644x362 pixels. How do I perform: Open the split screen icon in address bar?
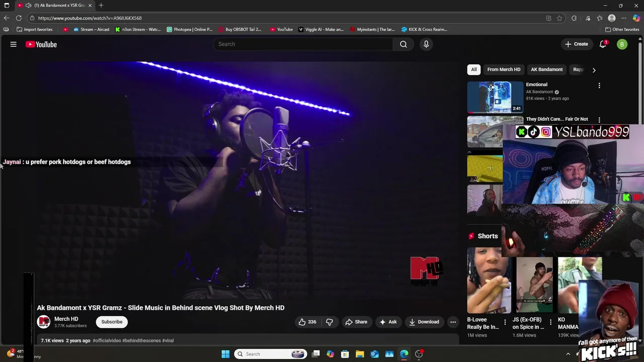pyautogui.click(x=548, y=18)
